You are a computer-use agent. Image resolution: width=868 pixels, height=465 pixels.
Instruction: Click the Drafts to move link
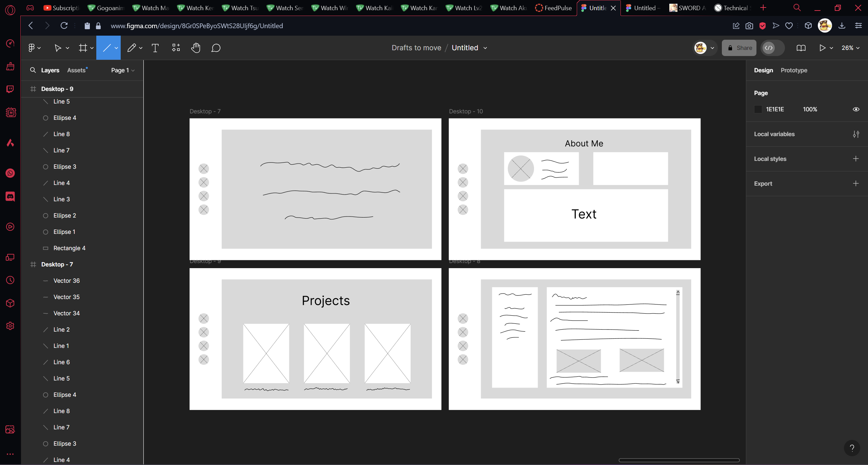pos(416,48)
